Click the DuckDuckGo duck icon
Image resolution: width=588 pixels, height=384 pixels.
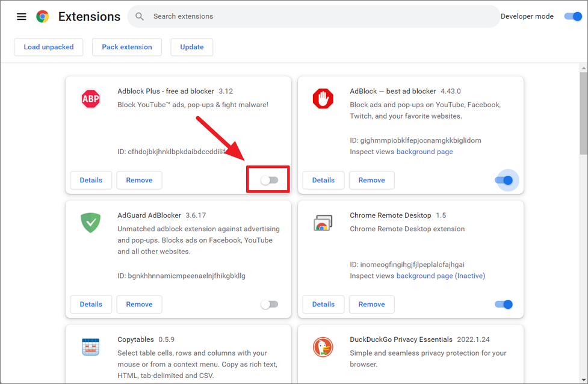tap(323, 347)
